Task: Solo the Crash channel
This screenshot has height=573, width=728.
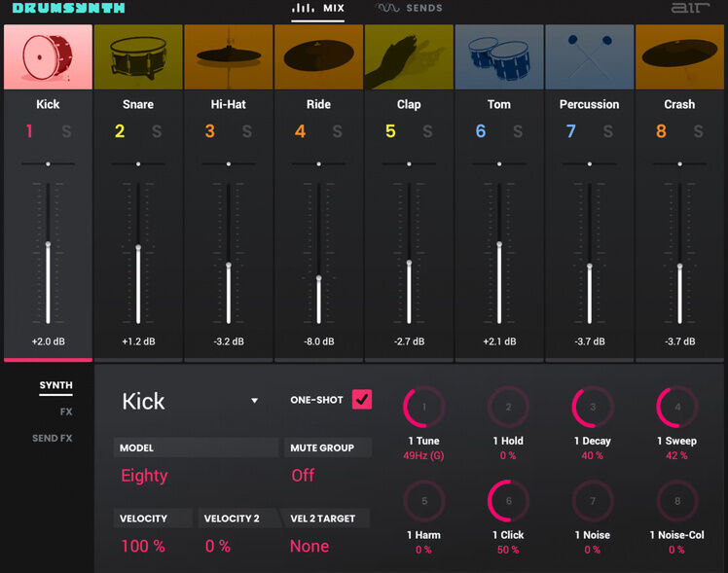Action: (698, 131)
